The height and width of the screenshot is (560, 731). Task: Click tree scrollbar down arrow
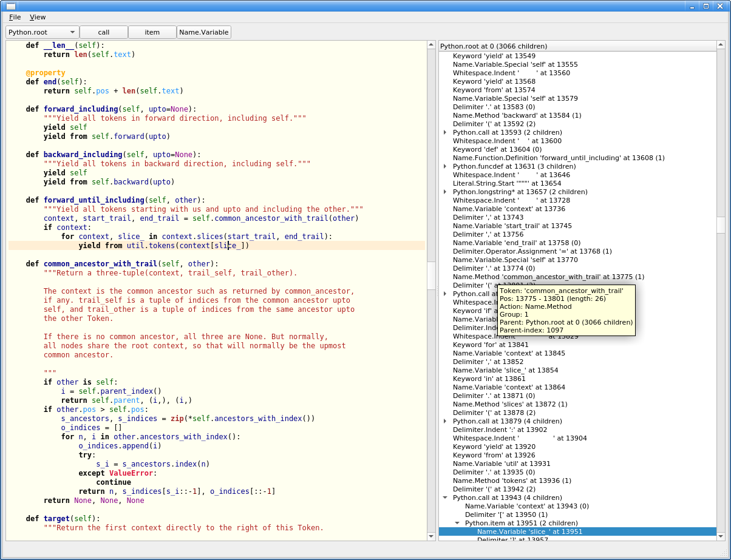pyautogui.click(x=721, y=536)
